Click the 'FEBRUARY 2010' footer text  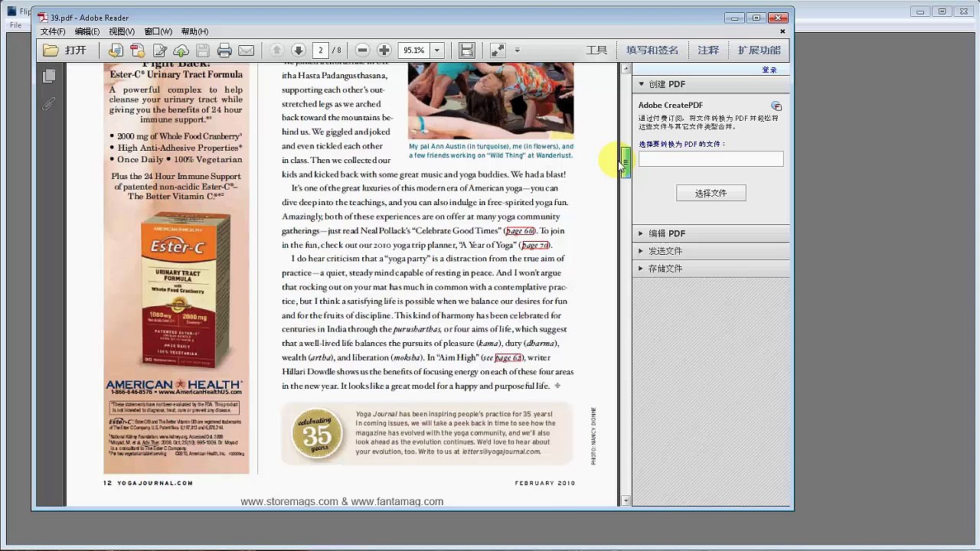point(544,484)
